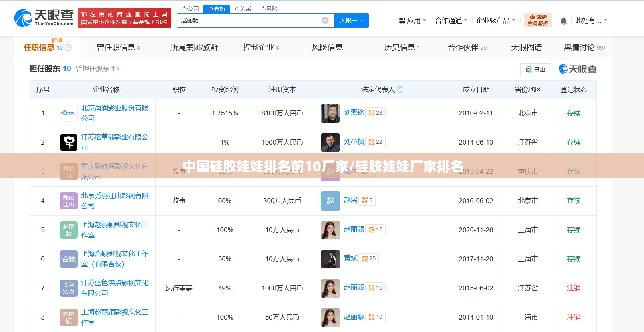The image size is (644, 332).
Task: Click the 黄斌 portrait photo
Action: point(330,259)
